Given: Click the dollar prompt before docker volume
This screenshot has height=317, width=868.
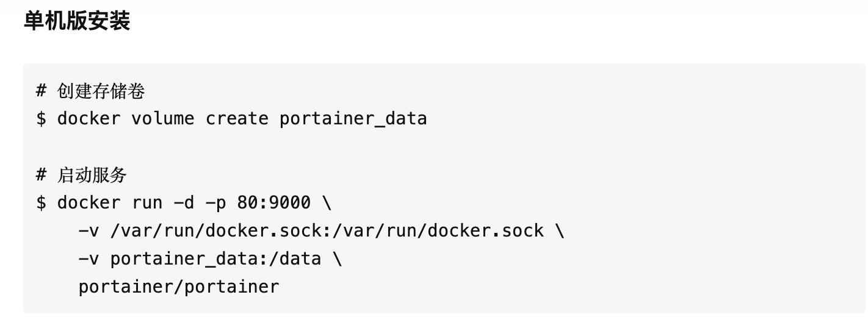Looking at the screenshot, I should click(42, 118).
